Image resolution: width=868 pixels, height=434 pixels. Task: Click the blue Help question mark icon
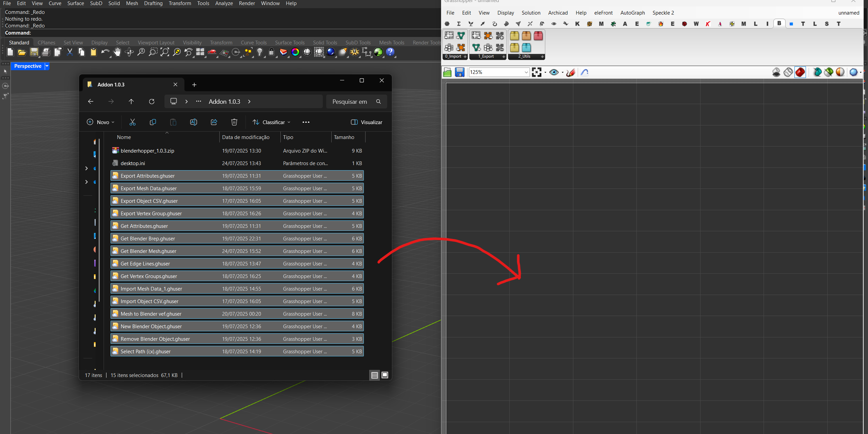(x=390, y=52)
